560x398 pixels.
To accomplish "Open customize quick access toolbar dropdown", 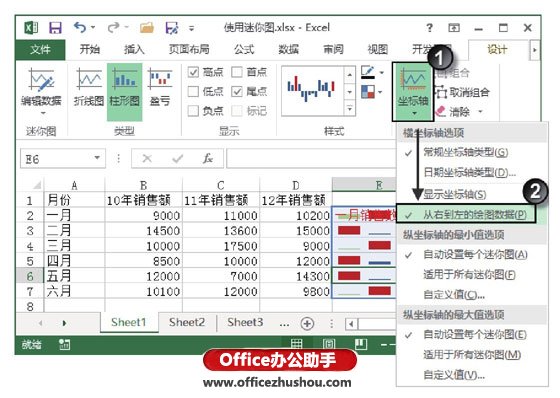I will pos(191,28).
